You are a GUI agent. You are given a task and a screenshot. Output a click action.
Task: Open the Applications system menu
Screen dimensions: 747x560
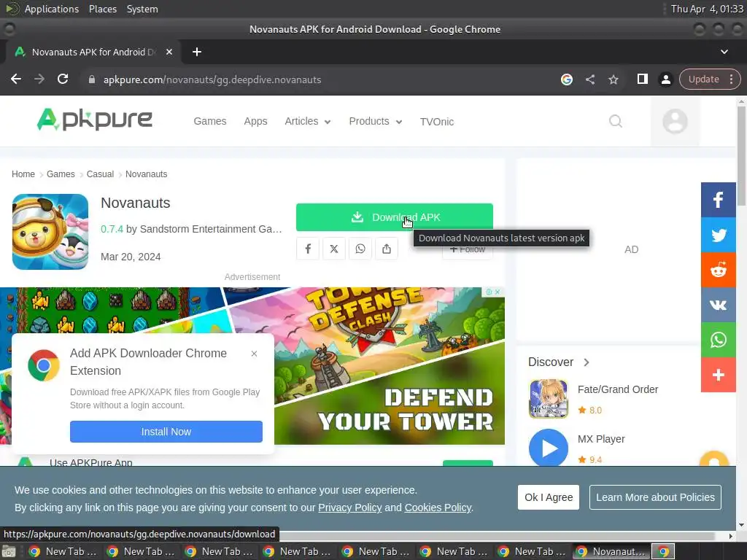click(x=52, y=9)
